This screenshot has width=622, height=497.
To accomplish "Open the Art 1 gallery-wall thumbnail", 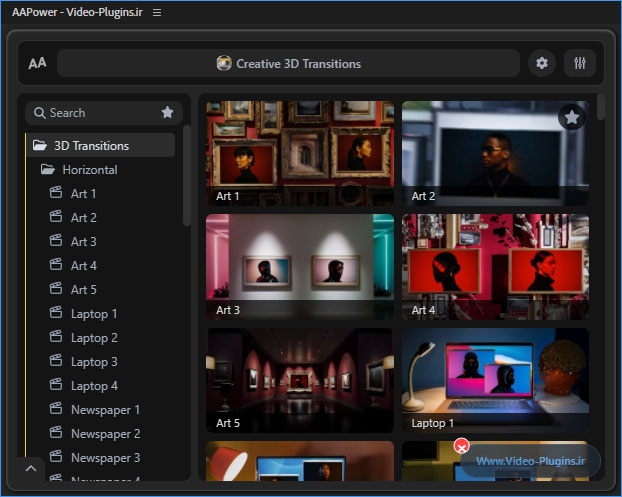I will pyautogui.click(x=300, y=153).
